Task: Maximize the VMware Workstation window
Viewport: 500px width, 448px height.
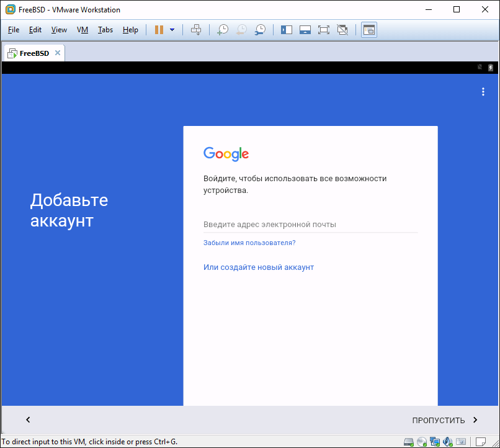Action: (457, 9)
